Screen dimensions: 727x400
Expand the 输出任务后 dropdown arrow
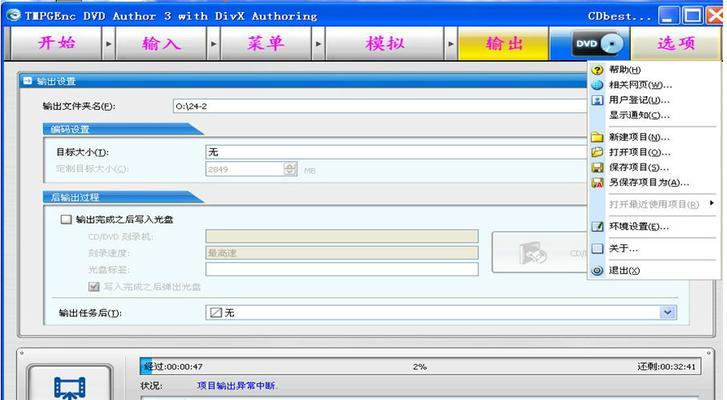click(x=668, y=312)
